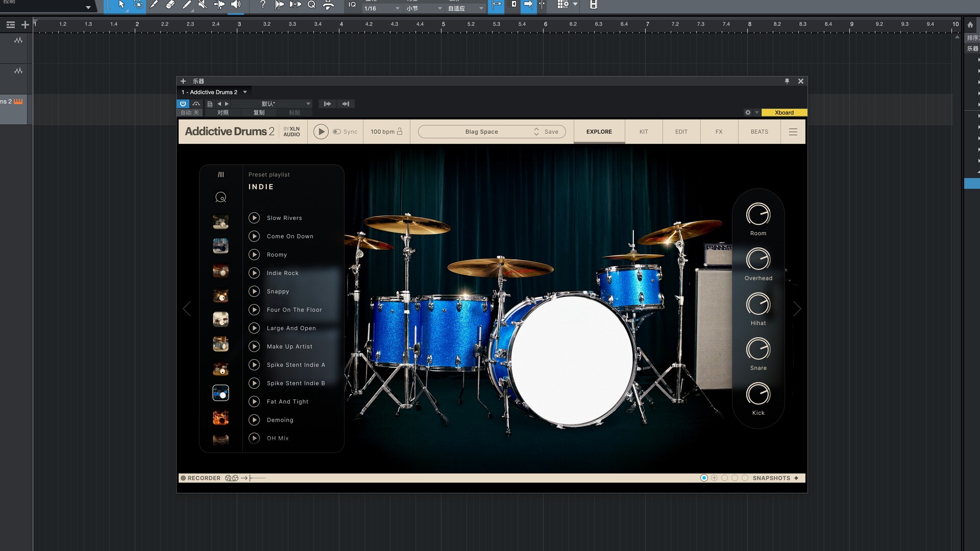Screen dimensions: 980x551
Task: Select the Make Up Artist preset
Action: pos(289,346)
